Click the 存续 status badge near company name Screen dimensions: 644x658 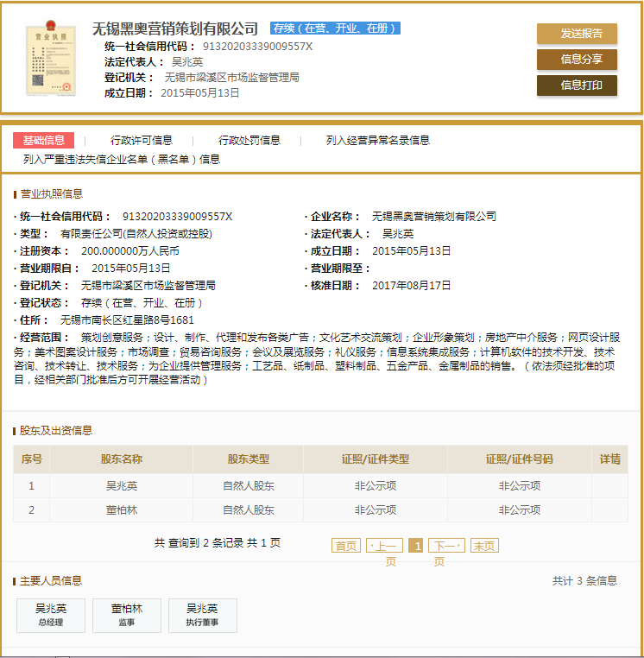click(335, 28)
